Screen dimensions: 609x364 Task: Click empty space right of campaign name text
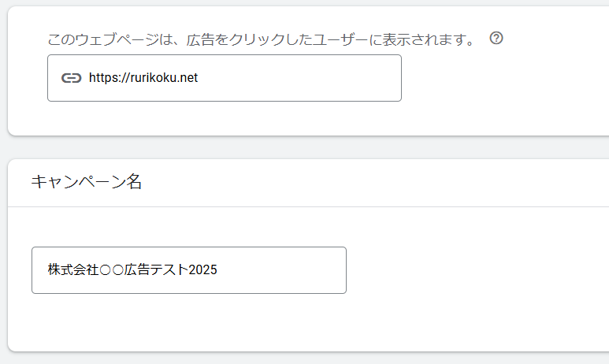(x=281, y=270)
